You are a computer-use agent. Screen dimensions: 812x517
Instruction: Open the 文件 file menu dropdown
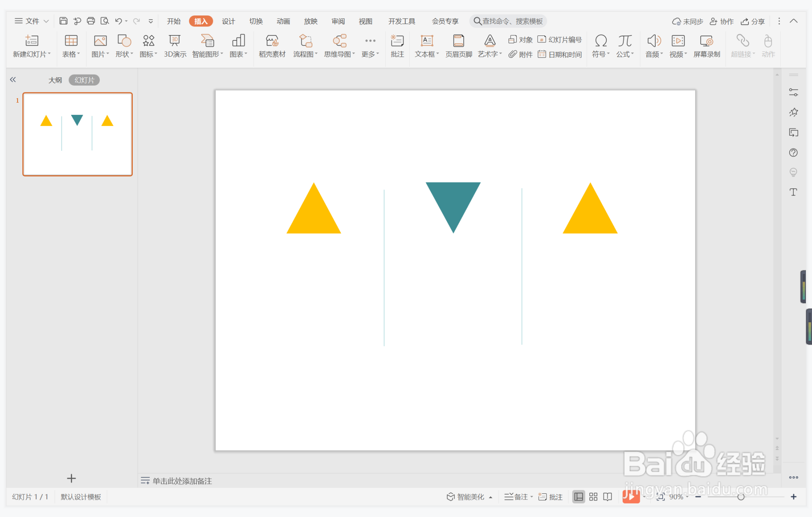32,21
